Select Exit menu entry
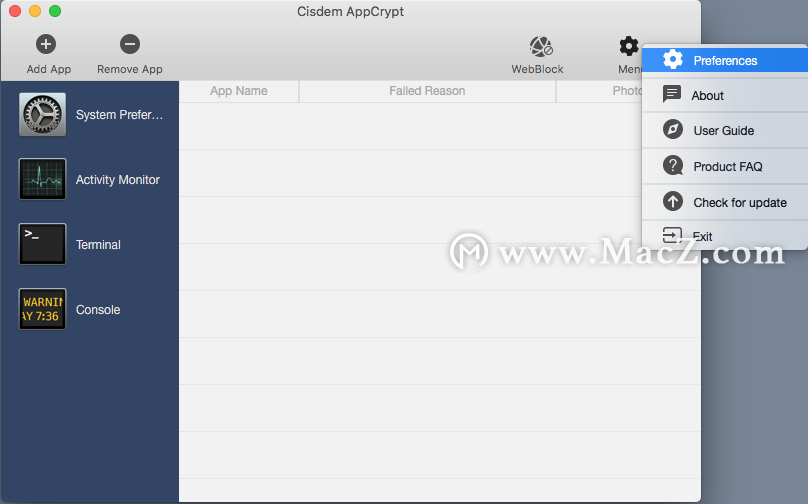The image size is (808, 504). pos(725,236)
